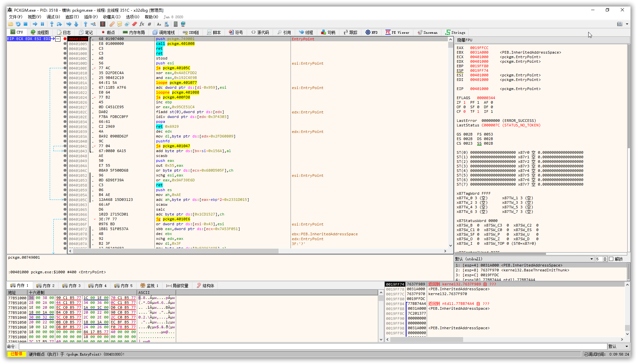This screenshot has height=364, width=637.
Task: Toggle the 解锁 checkbox
Action: [611, 259]
